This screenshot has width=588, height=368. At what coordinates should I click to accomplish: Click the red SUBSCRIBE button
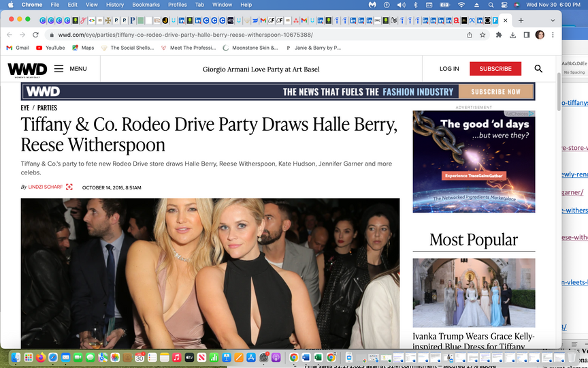pos(495,69)
